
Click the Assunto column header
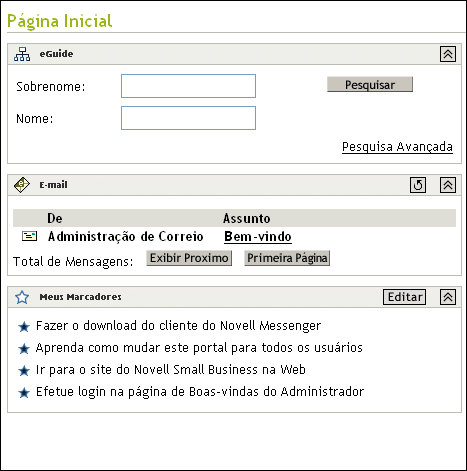tap(247, 218)
